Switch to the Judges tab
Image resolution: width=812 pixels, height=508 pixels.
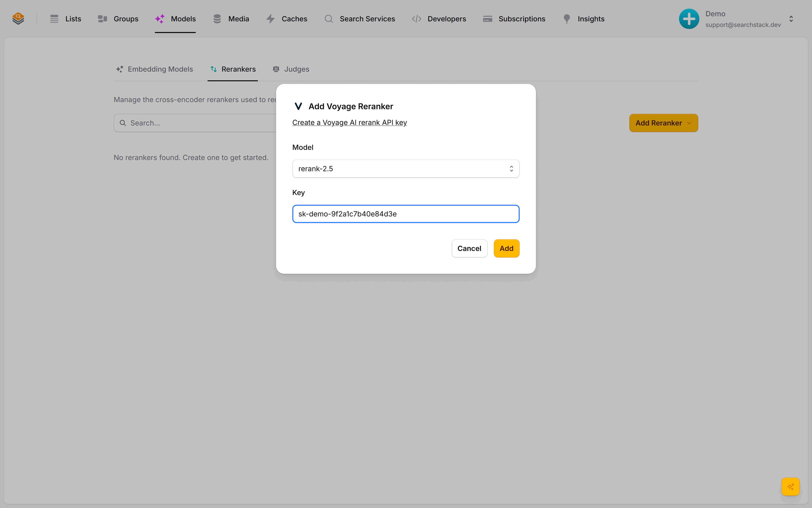(291, 69)
